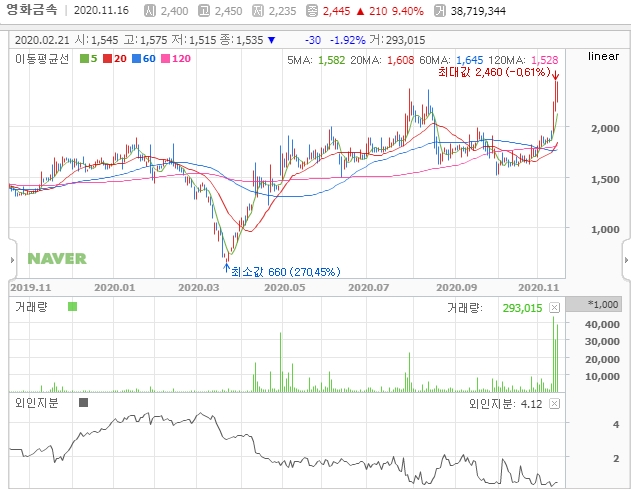Click the 2020.07 date axis label

pos(369,288)
